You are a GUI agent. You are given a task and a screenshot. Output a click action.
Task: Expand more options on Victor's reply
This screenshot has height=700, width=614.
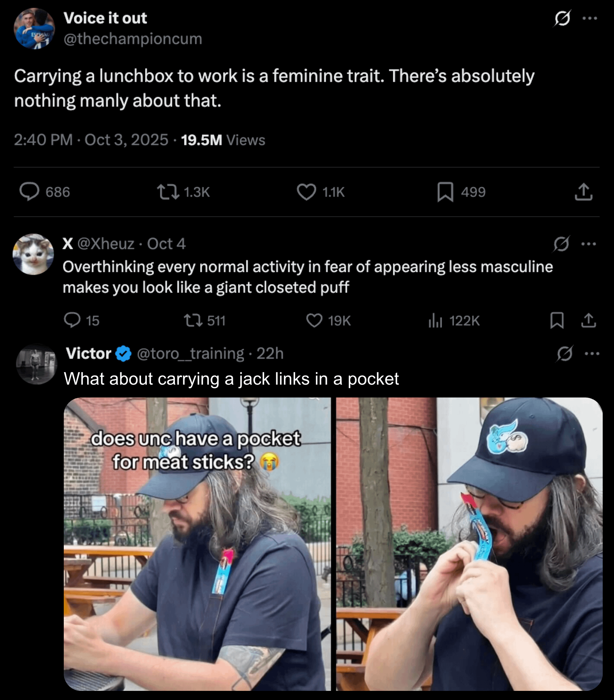(592, 353)
